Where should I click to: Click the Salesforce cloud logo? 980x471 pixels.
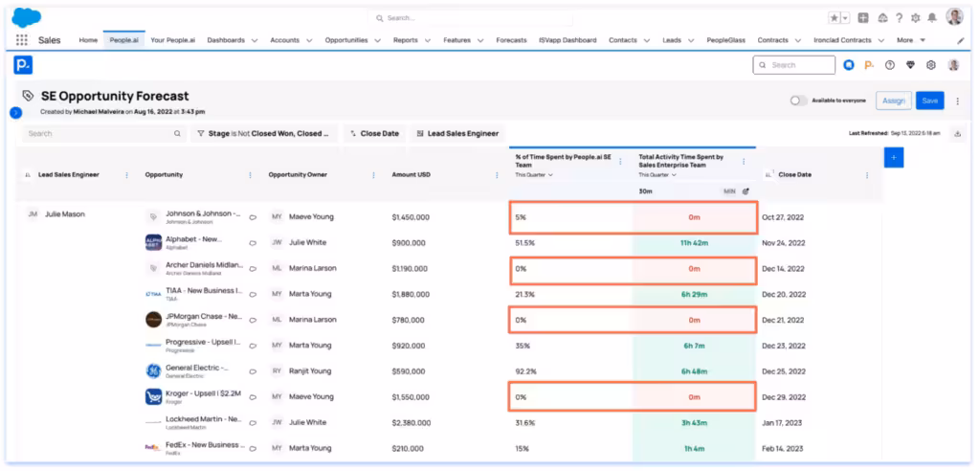pos(26,17)
